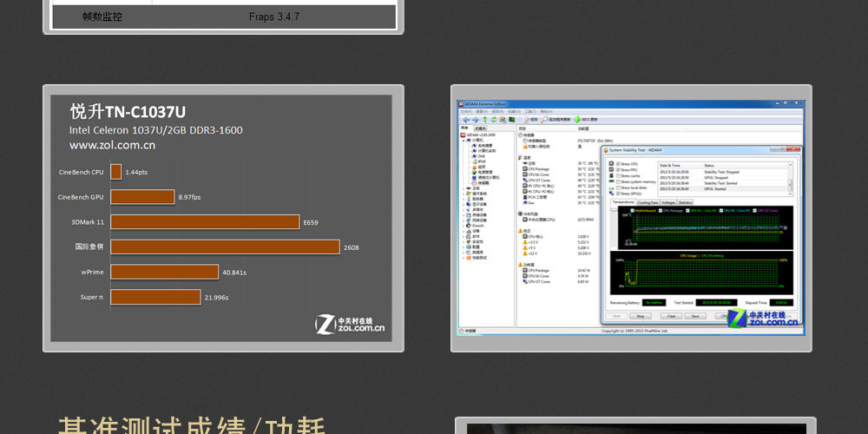Toggle the CPU GT Cores legend checkbox
The image size is (868, 434).
coord(754,210)
